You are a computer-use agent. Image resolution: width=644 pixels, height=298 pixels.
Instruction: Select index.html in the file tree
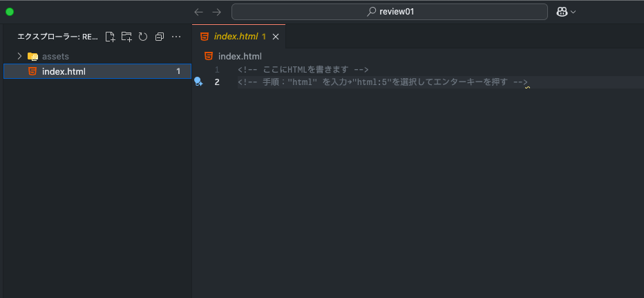(x=64, y=71)
